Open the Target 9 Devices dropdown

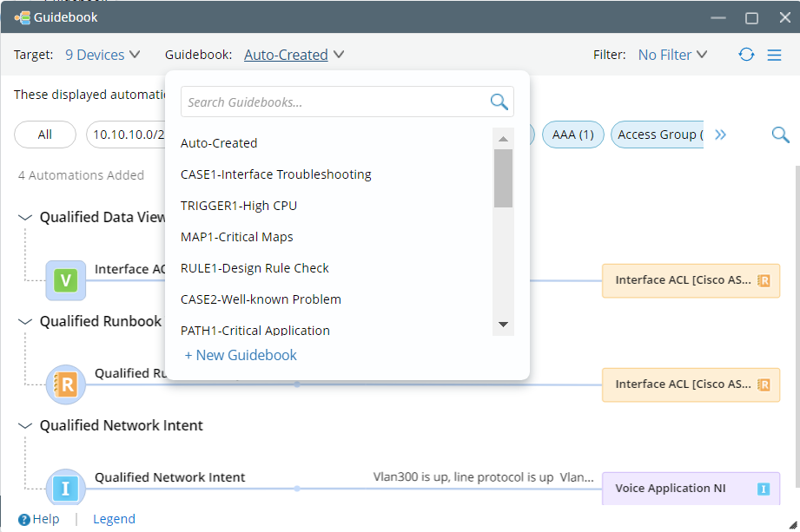point(102,54)
